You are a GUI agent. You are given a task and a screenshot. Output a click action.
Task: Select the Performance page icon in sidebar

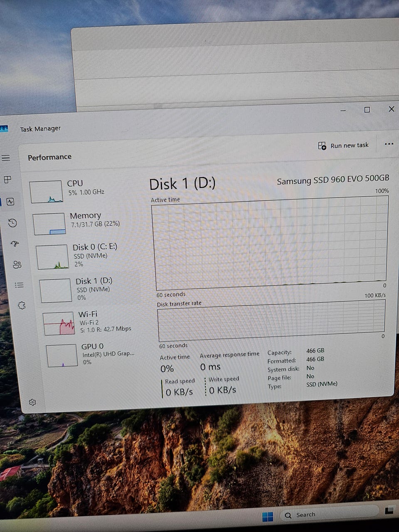tap(10, 202)
